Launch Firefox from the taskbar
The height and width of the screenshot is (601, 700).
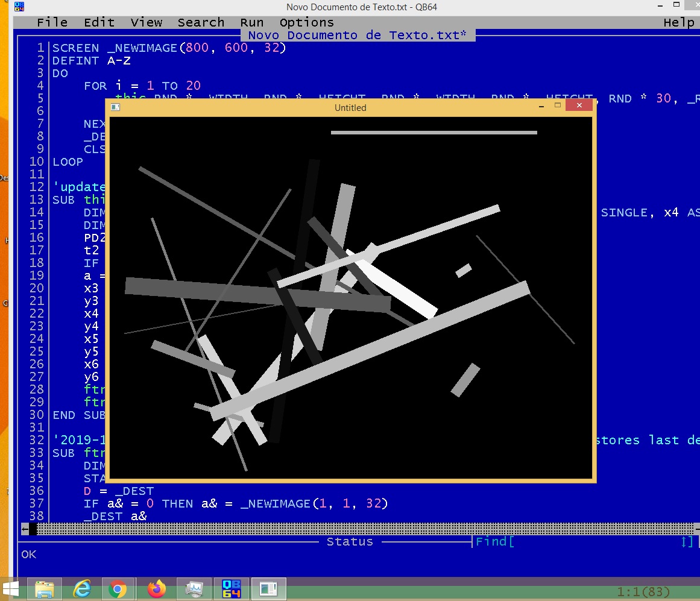(x=157, y=588)
